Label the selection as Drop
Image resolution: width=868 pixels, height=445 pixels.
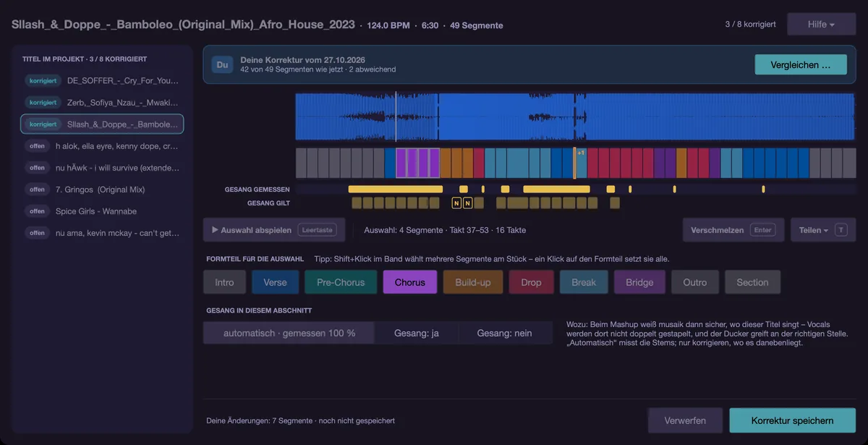coord(531,282)
